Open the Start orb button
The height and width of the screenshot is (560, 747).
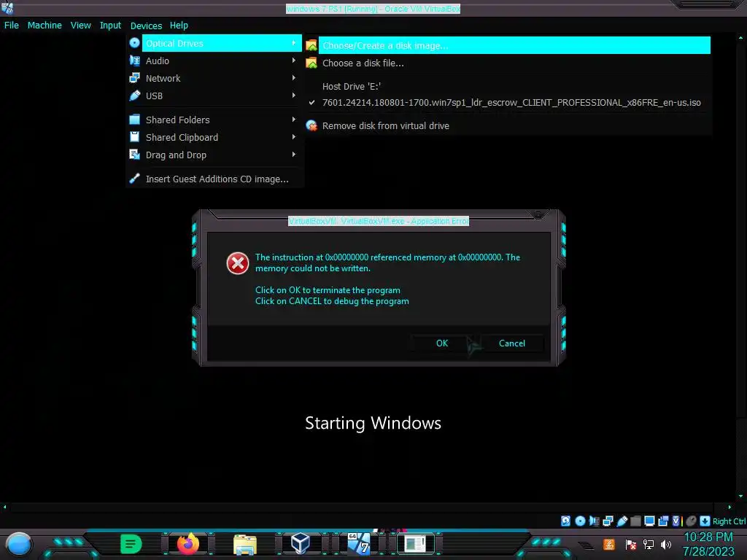tap(19, 544)
